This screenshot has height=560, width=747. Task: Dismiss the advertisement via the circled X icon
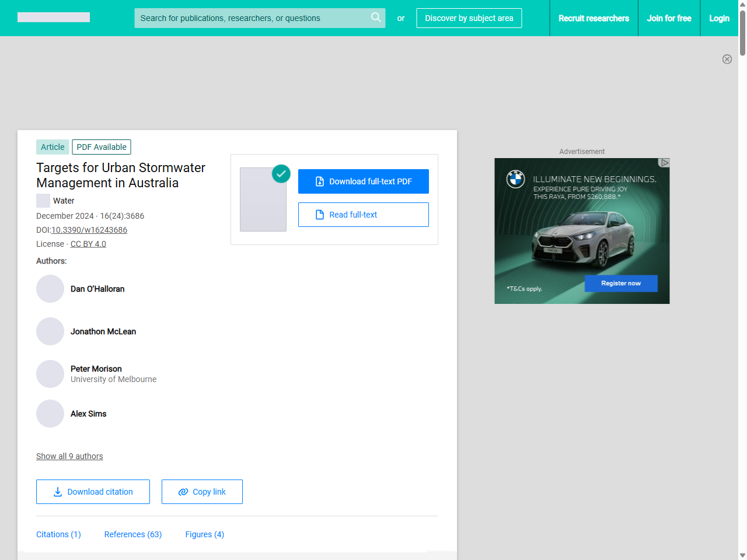(x=727, y=59)
